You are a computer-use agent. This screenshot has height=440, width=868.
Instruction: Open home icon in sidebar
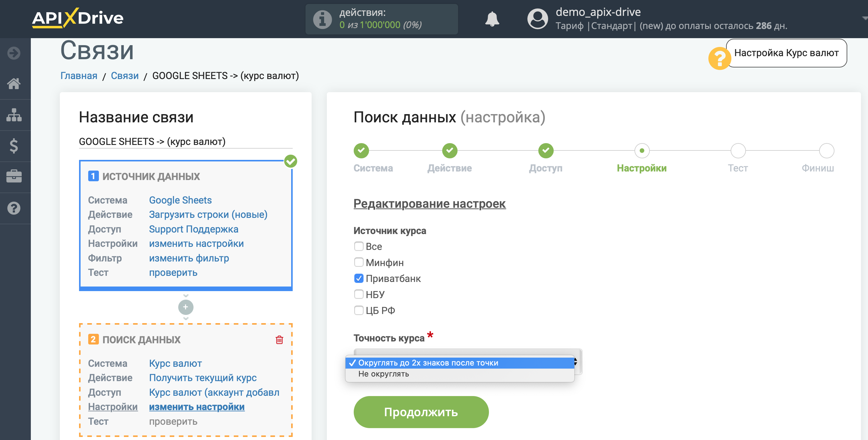(14, 84)
